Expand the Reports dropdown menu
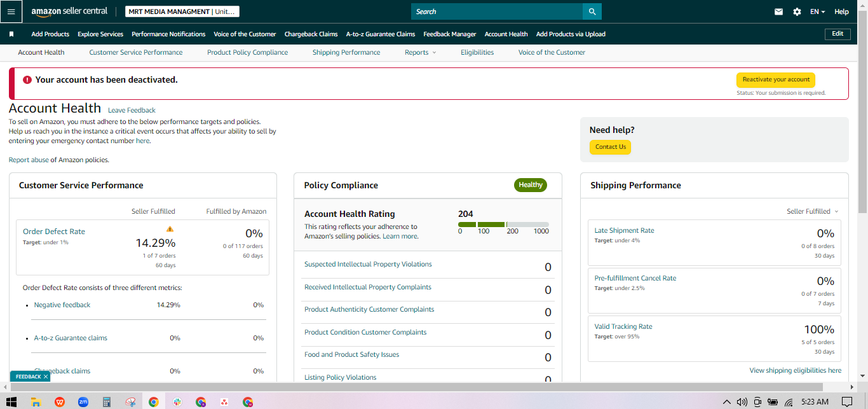 tap(421, 52)
